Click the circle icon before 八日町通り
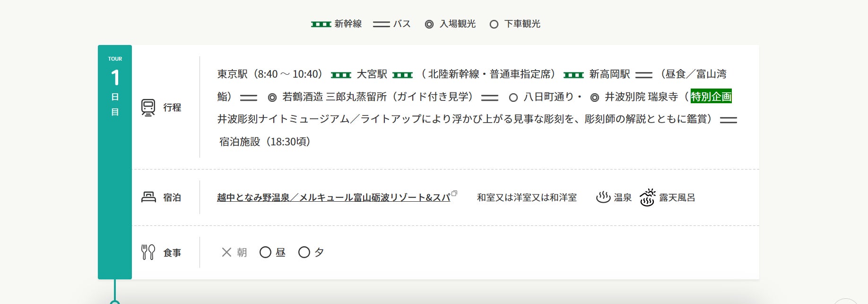The image size is (868, 304). tap(513, 98)
